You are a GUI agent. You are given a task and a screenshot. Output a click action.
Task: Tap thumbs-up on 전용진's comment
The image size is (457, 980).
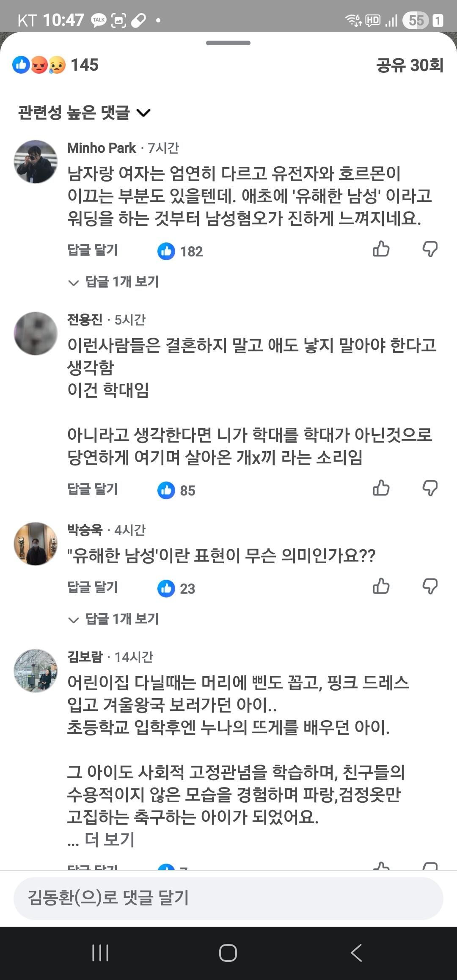(381, 488)
